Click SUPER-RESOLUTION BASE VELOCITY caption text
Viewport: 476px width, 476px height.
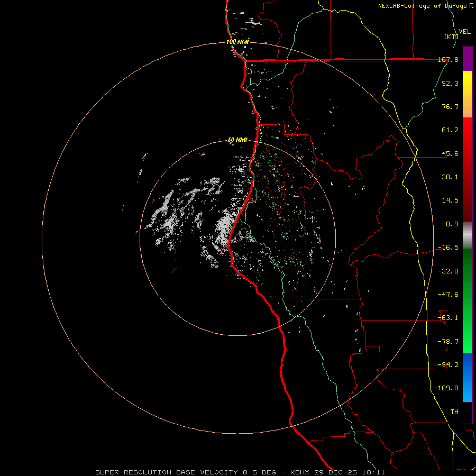(x=167, y=472)
